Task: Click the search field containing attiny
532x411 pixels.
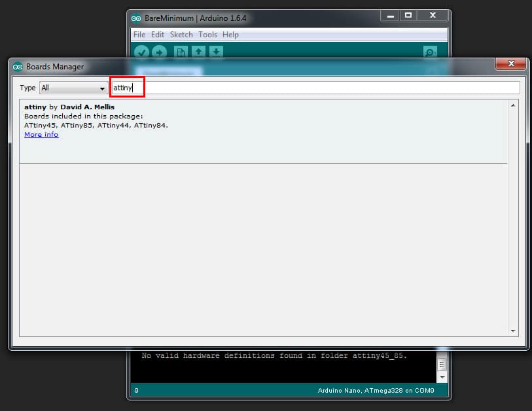Action: click(x=314, y=88)
